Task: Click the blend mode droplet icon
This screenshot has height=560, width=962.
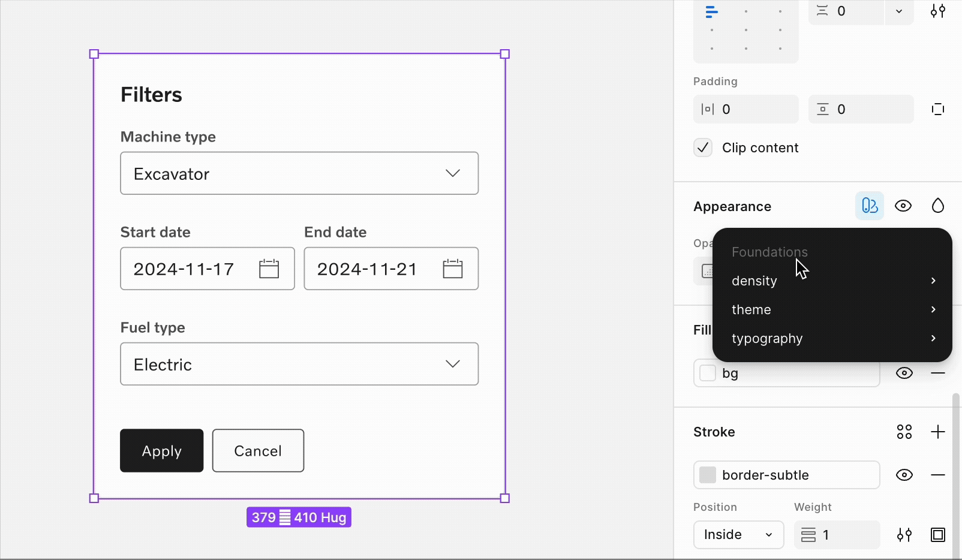Action: (938, 206)
